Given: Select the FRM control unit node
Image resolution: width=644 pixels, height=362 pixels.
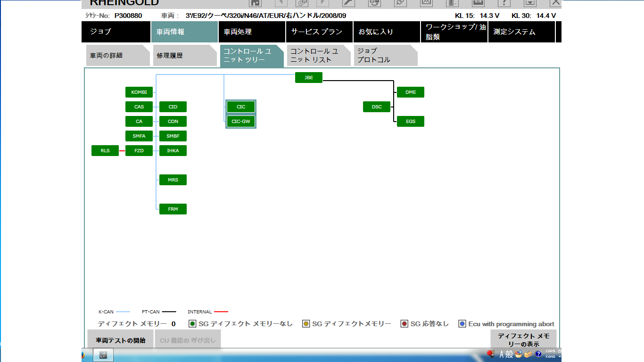Looking at the screenshot, I should coord(173,209).
